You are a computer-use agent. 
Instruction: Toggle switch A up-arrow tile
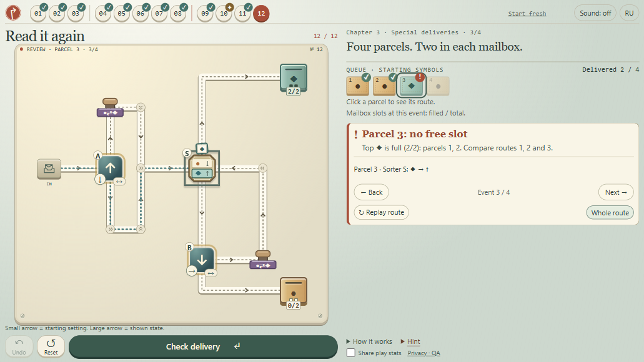(110, 168)
